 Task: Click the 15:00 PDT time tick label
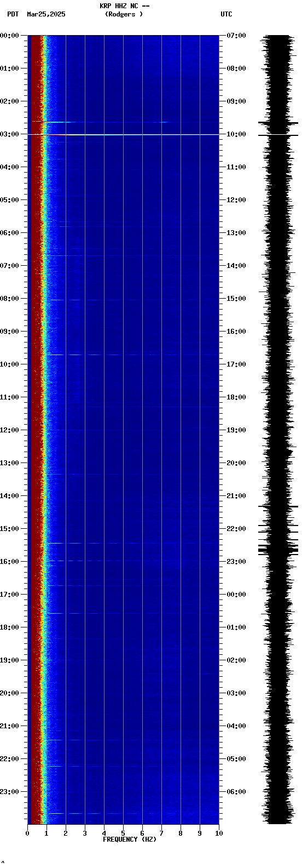tap(9, 529)
